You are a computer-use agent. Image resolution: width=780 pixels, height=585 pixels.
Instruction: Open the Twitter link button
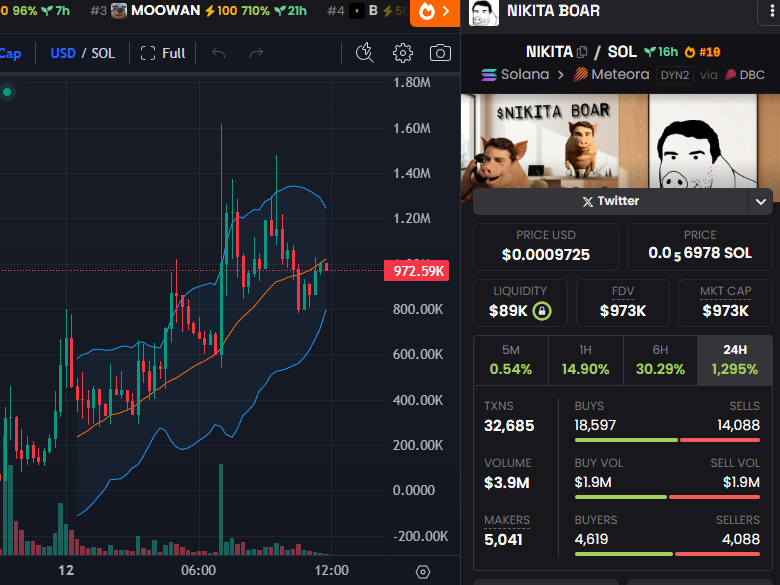tap(610, 201)
